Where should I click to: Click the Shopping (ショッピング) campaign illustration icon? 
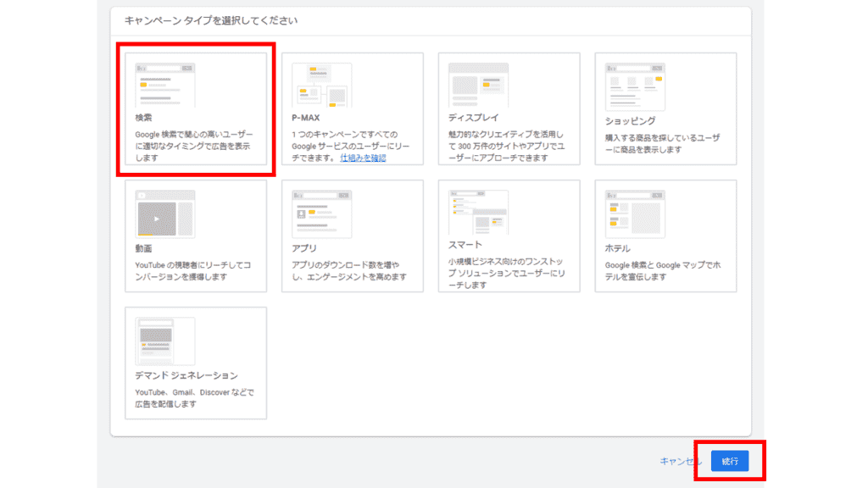coord(635,85)
